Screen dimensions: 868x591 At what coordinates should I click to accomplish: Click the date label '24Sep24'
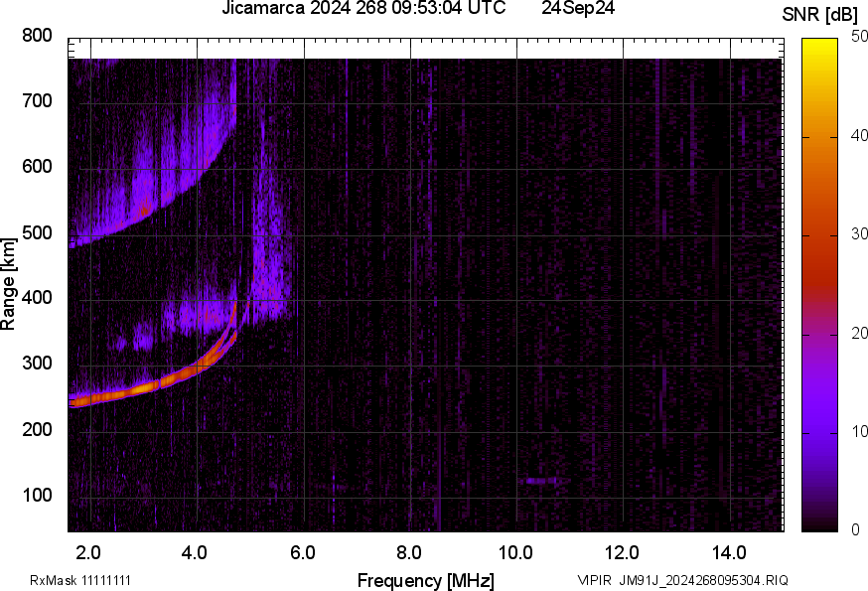tap(578, 8)
